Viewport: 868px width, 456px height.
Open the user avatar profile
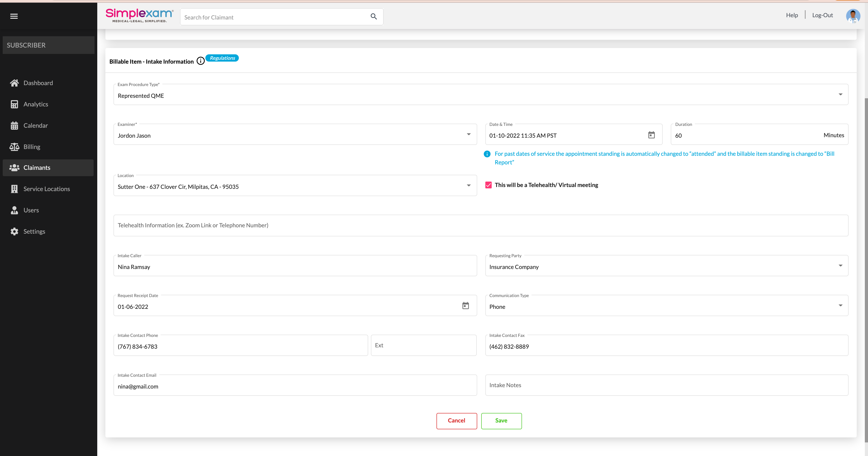pyautogui.click(x=852, y=16)
